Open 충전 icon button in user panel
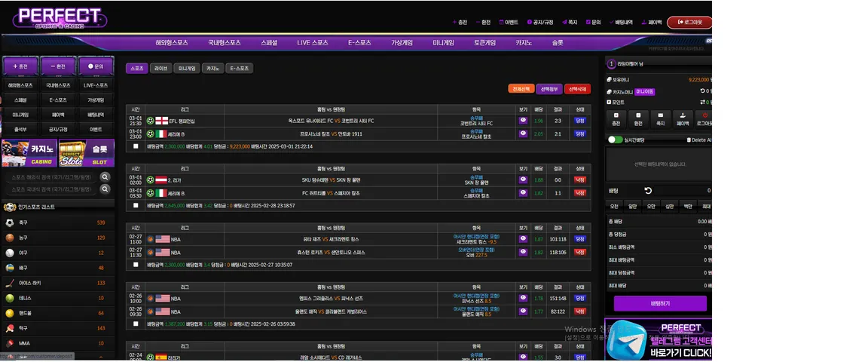This screenshot has width=868, height=362. click(x=616, y=119)
